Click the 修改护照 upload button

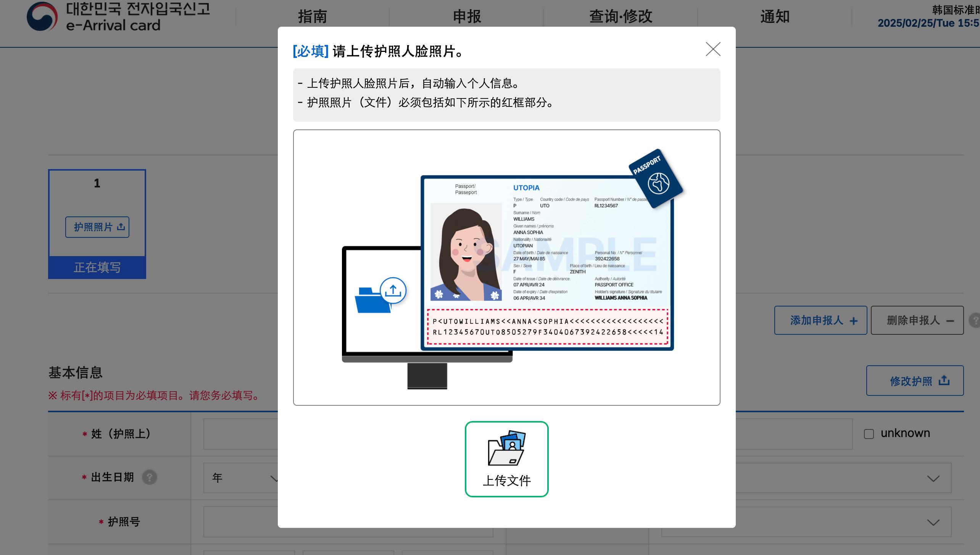(x=915, y=381)
